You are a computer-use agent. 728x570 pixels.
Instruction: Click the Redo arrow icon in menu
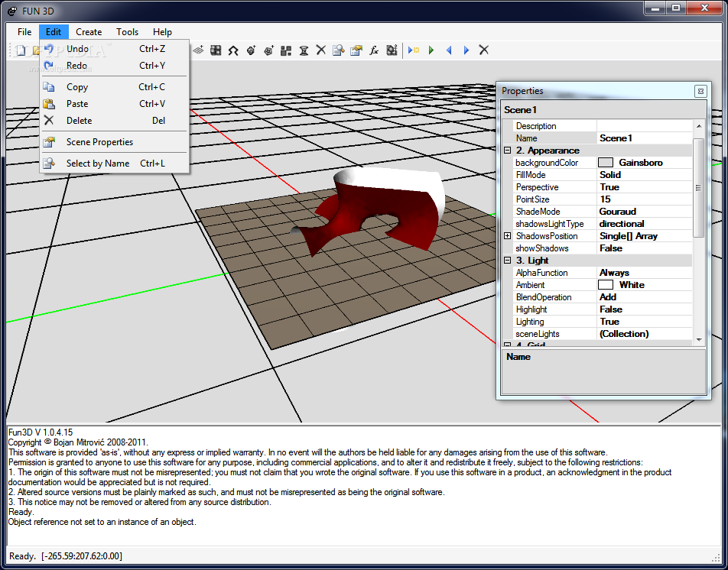pos(49,66)
